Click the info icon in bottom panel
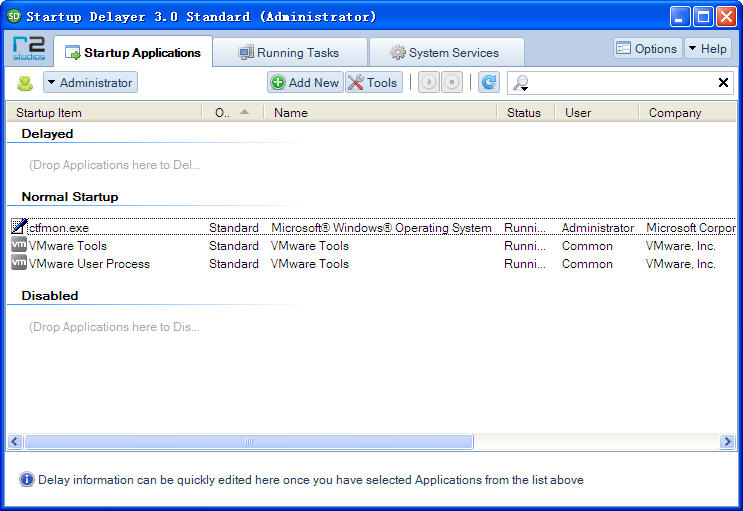 pos(27,479)
